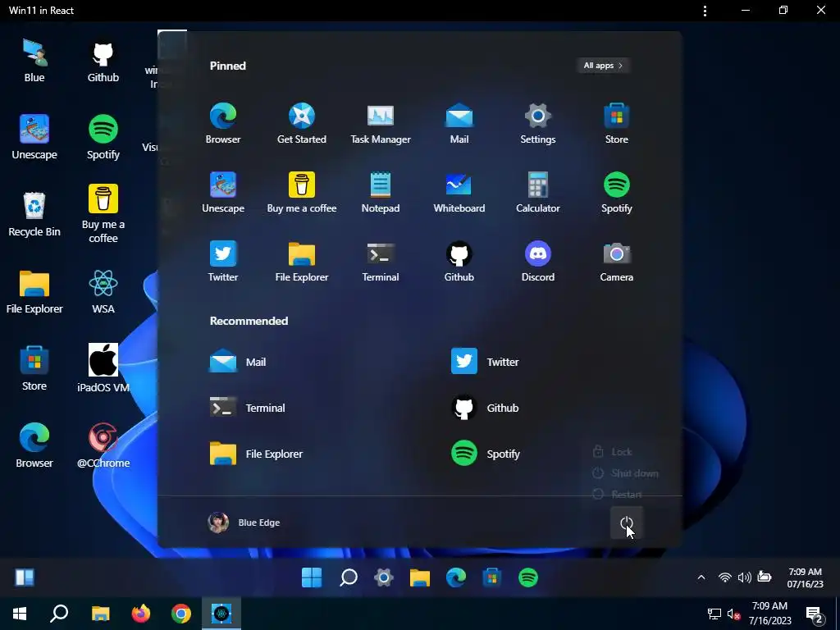
Task: Open widgets panel on inner taskbar
Action: (25, 577)
